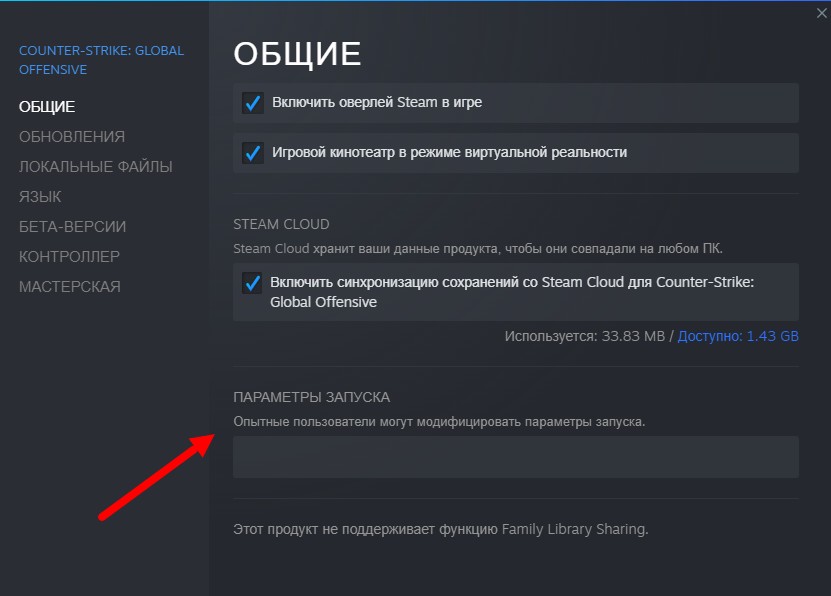Uncheck the Steam Cloud synchronization checkbox
This screenshot has height=596, width=831.
(252, 283)
